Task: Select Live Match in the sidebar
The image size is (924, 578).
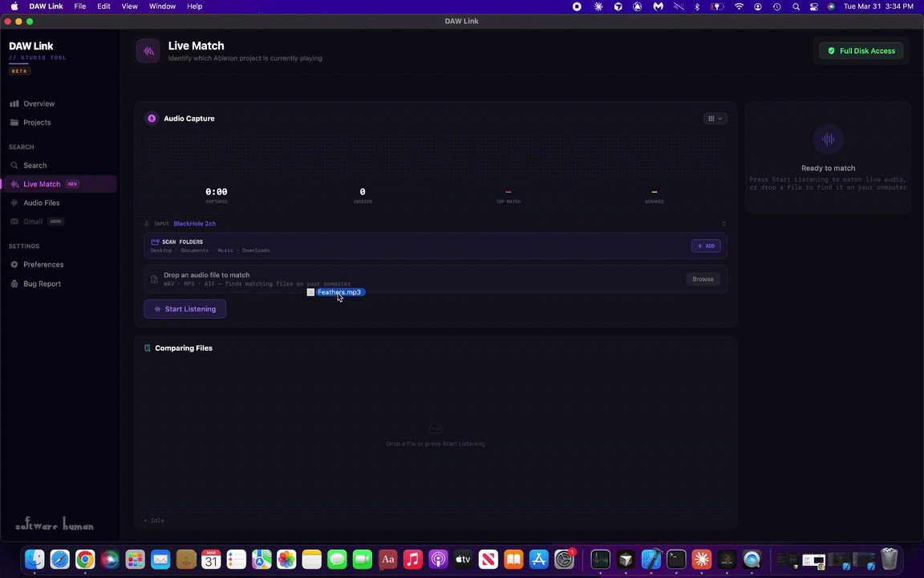Action: [x=42, y=184]
